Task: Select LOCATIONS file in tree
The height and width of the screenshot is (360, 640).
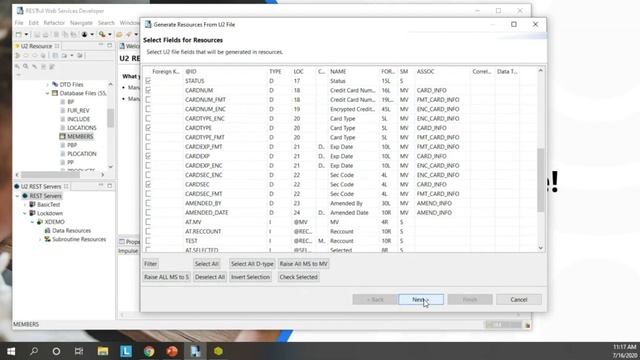Action: tap(82, 128)
